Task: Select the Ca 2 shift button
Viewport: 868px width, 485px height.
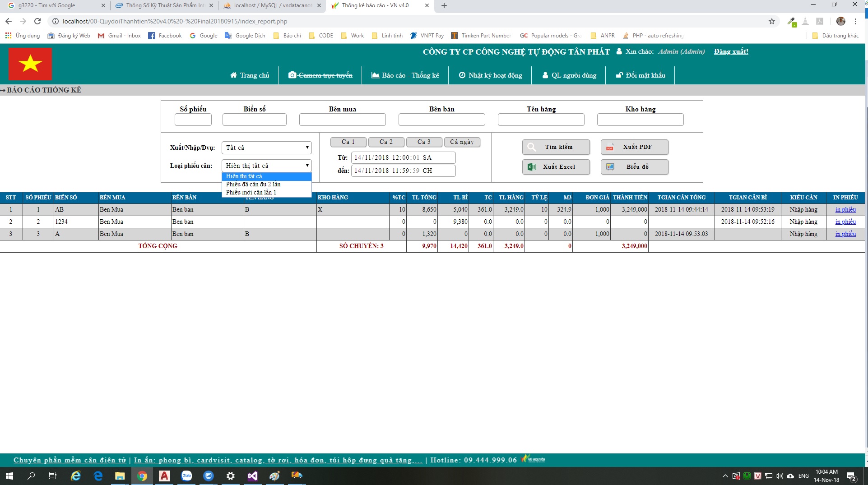Action: click(x=386, y=142)
